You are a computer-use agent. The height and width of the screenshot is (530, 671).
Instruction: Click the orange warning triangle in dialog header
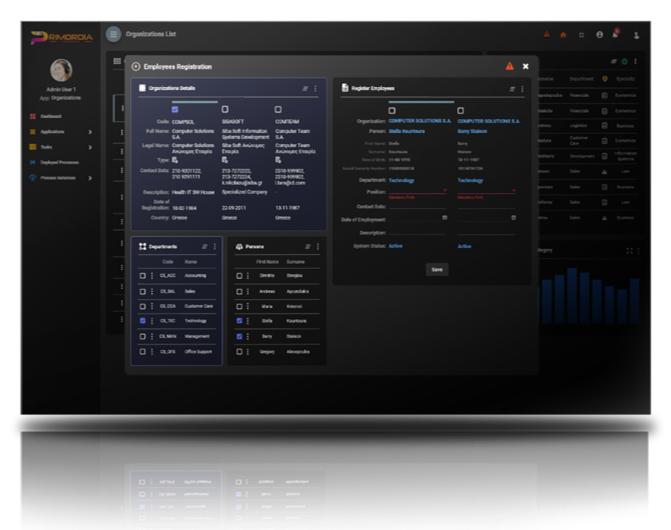coord(509,66)
